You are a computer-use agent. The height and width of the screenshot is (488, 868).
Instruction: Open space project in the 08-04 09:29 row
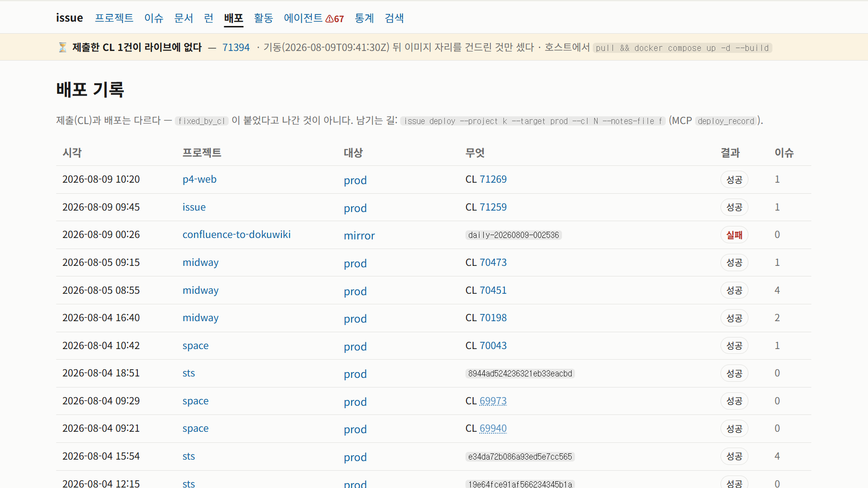[196, 401]
